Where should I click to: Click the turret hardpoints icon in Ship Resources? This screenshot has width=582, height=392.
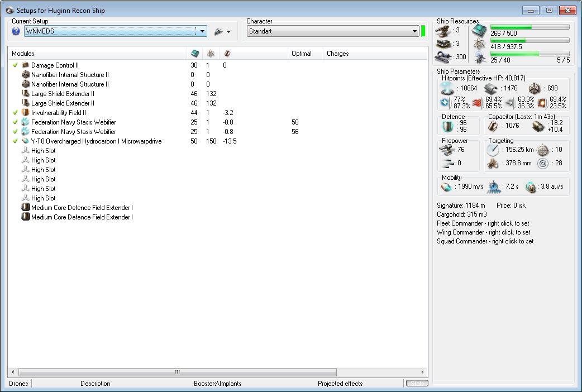(x=443, y=31)
